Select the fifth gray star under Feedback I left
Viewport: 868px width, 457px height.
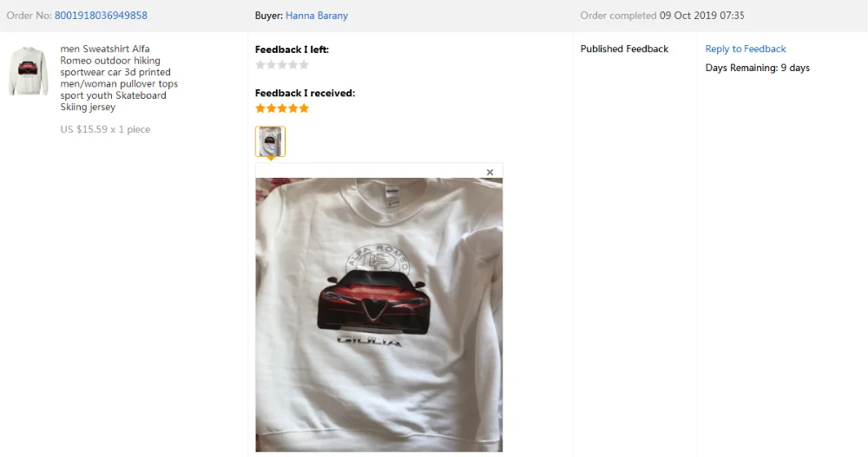pos(304,65)
